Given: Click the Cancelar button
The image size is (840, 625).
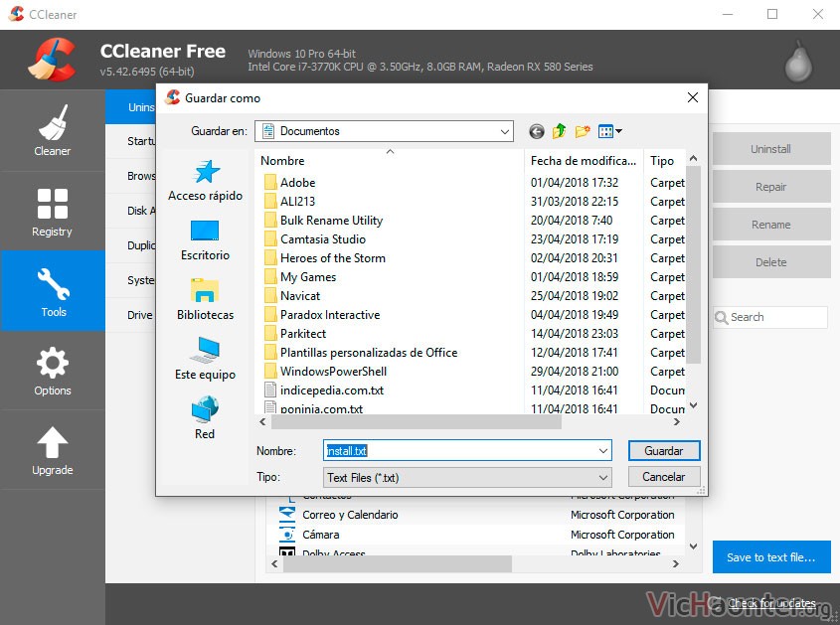Looking at the screenshot, I should coord(664,477).
